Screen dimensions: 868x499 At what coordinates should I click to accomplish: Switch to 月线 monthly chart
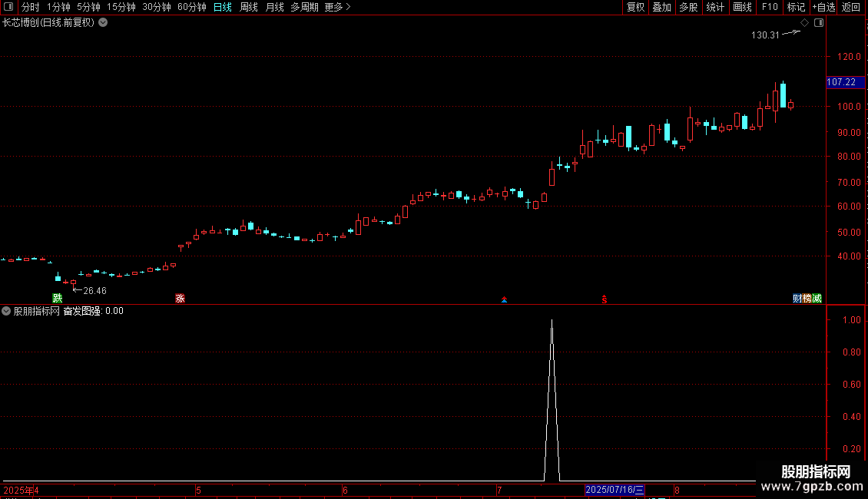pos(274,7)
